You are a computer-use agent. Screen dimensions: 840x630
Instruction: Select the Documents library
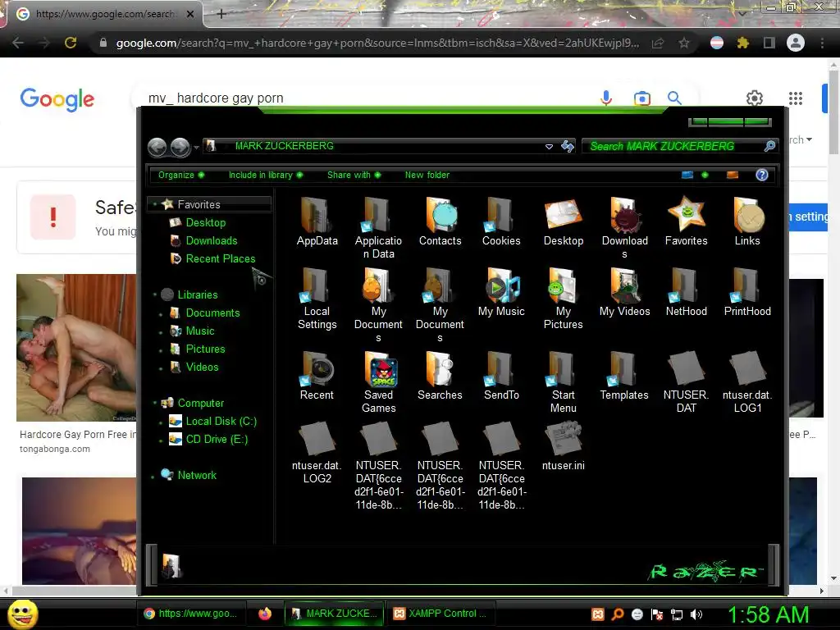tap(212, 313)
